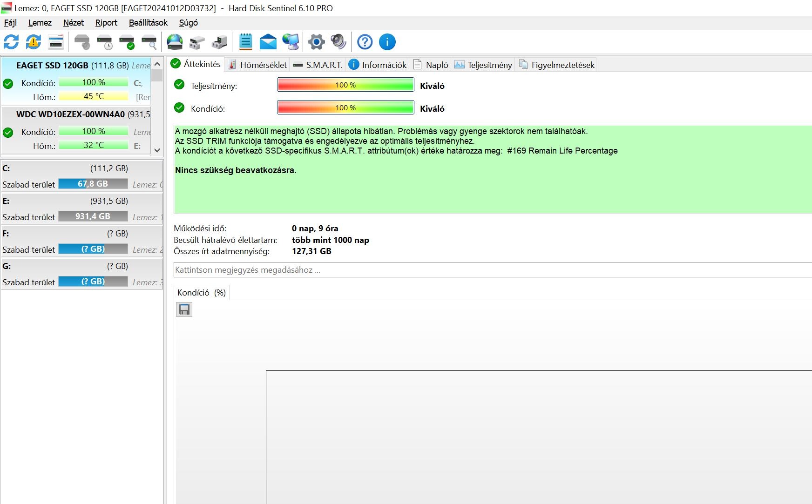Click the Kondíció 100 % gradient bar in overview
This screenshot has width=812, height=504.
pos(345,108)
